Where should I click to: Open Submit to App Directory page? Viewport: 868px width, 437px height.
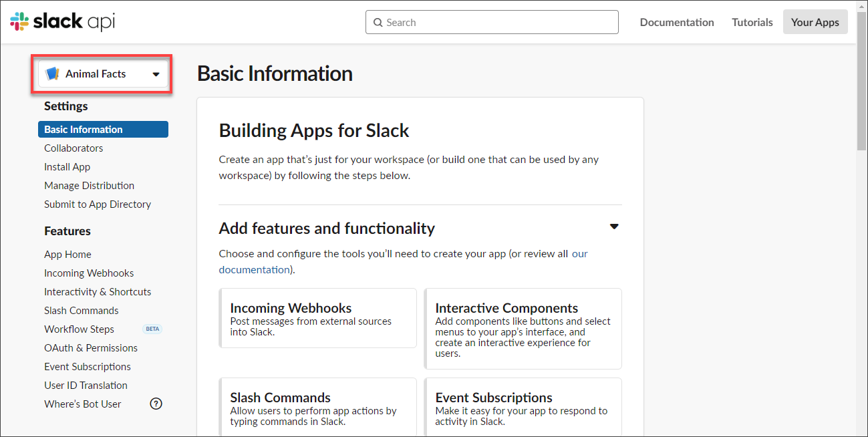(x=98, y=204)
